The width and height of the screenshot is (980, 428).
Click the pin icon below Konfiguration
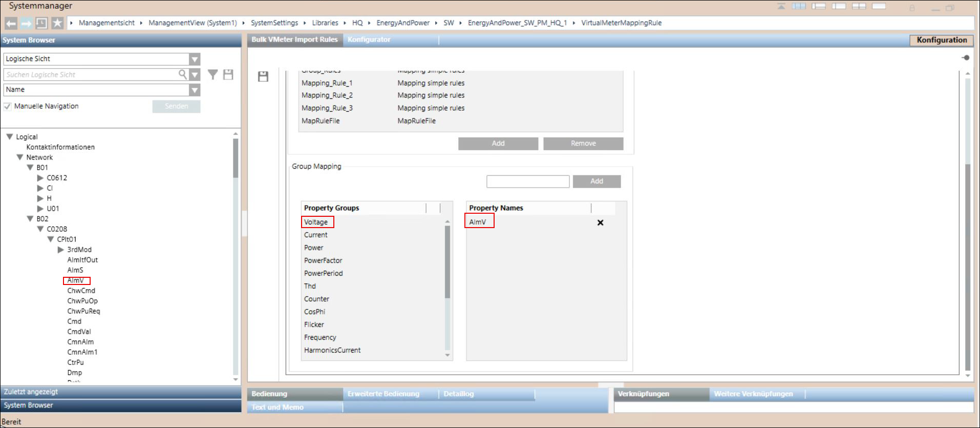click(x=965, y=58)
